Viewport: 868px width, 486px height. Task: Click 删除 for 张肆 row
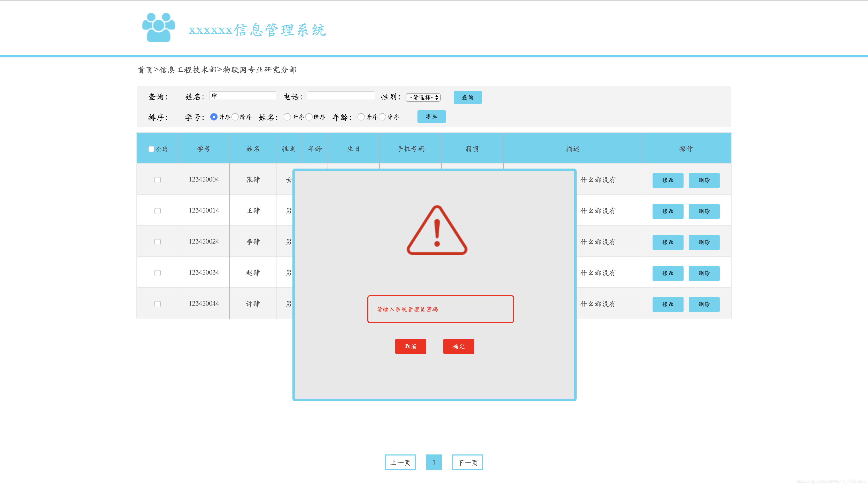coord(704,180)
